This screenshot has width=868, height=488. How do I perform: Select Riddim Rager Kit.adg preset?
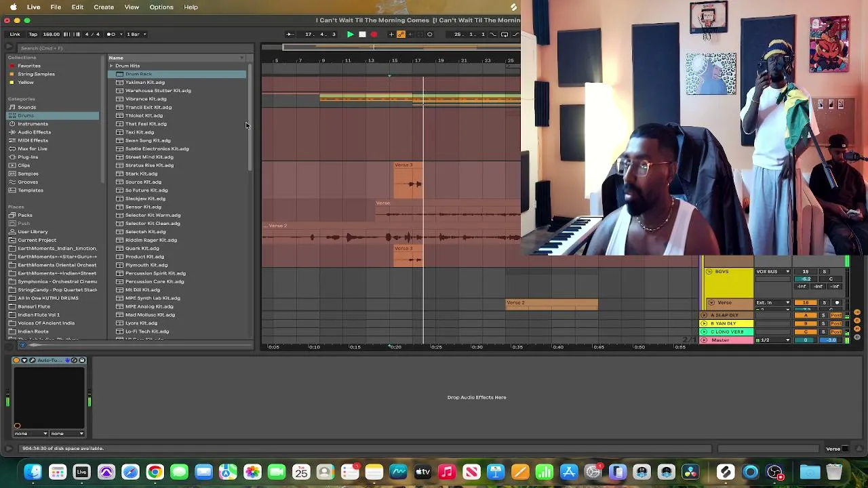pos(151,240)
